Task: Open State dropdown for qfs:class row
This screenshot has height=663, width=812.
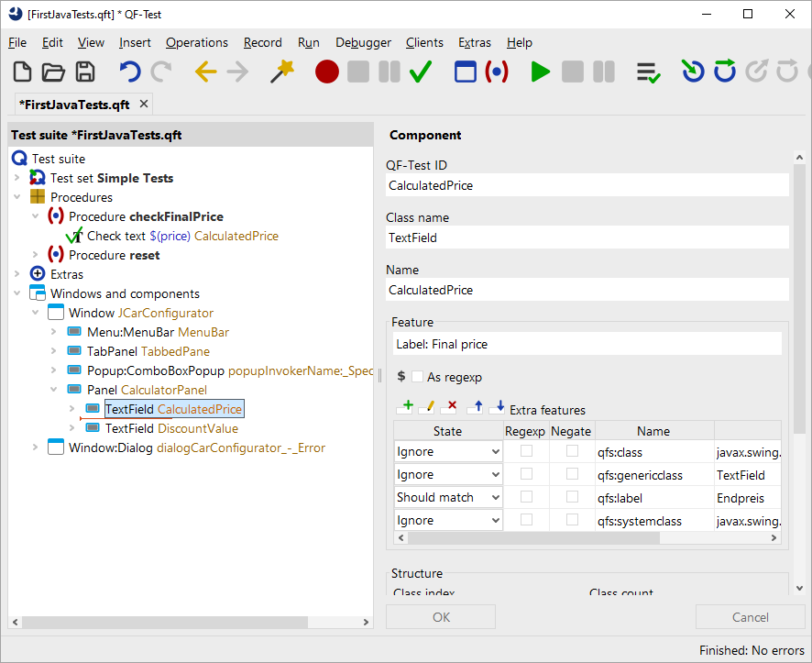Action: [448, 452]
